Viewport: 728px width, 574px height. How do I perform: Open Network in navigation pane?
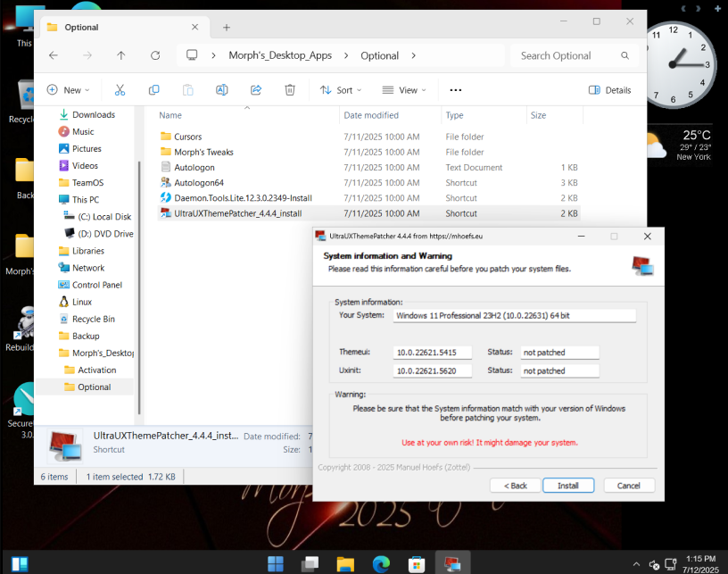point(82,268)
